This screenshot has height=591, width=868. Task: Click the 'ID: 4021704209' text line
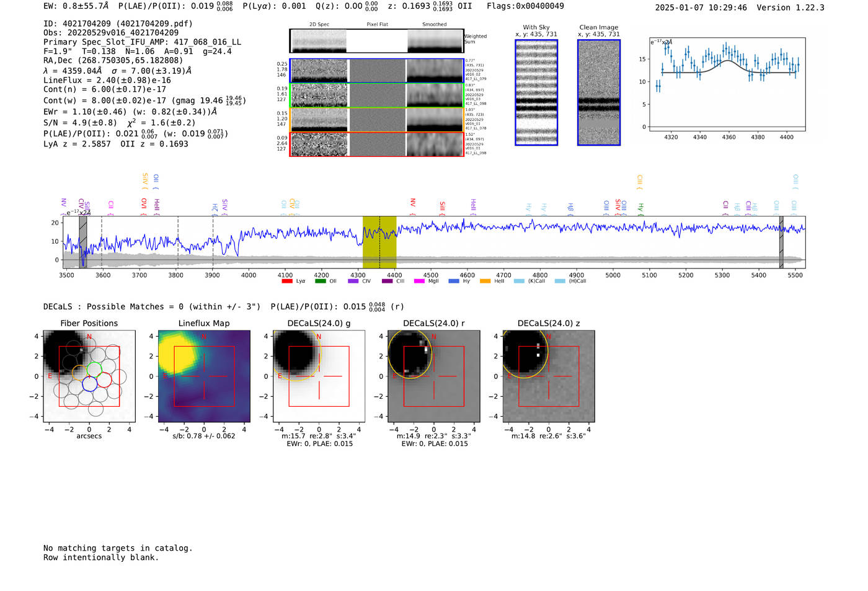118,24
